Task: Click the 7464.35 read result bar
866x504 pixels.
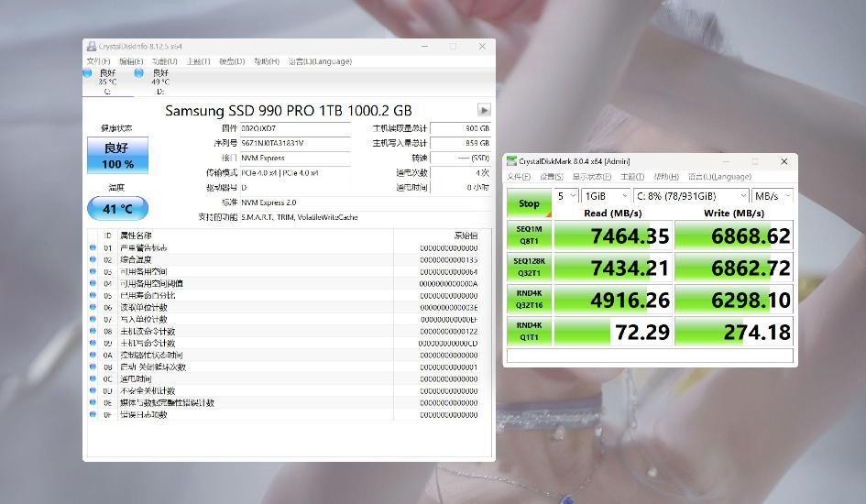Action: [613, 236]
